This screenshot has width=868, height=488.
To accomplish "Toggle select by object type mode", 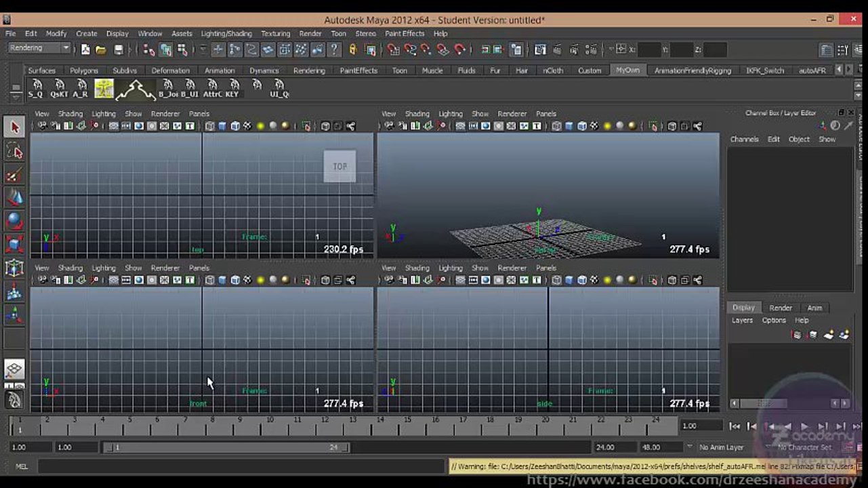I will click(x=165, y=49).
